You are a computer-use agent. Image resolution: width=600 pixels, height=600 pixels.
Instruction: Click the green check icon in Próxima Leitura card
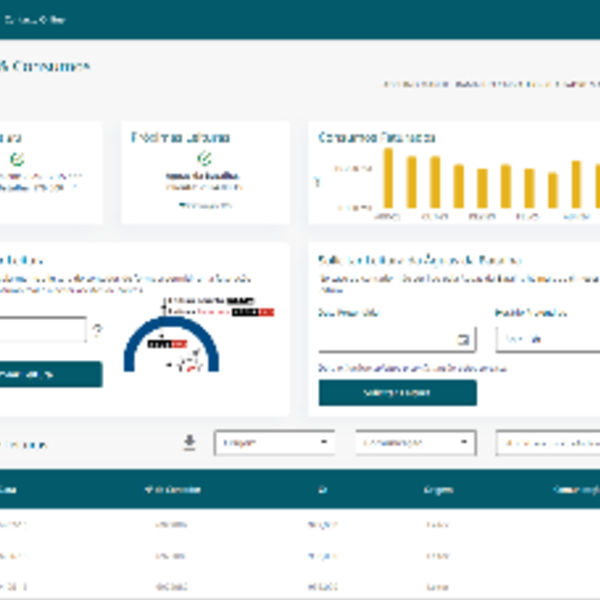204,159
